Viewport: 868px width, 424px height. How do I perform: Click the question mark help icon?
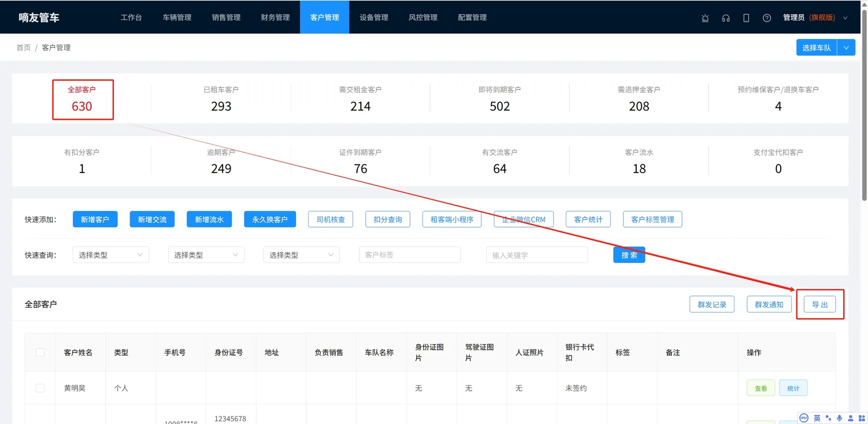pos(767,18)
